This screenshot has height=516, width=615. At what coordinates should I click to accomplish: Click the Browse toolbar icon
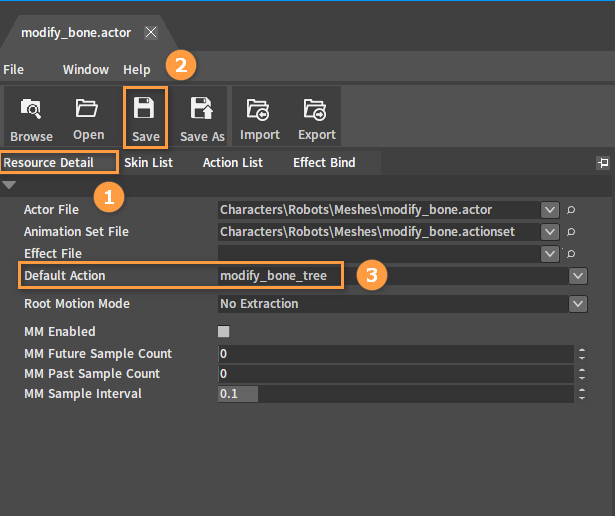pyautogui.click(x=31, y=118)
